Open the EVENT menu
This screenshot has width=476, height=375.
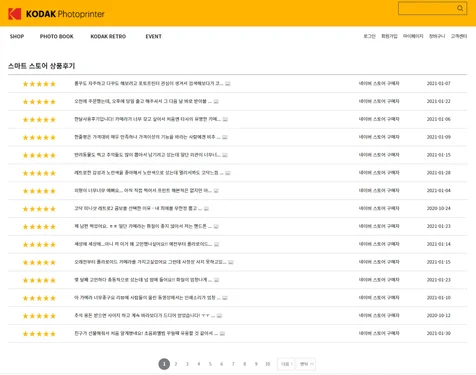pos(154,36)
